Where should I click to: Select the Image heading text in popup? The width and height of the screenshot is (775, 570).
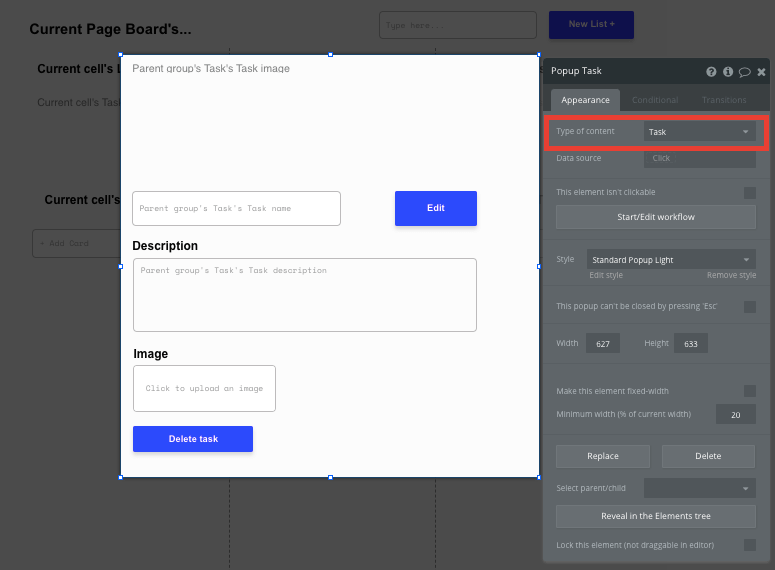151,354
